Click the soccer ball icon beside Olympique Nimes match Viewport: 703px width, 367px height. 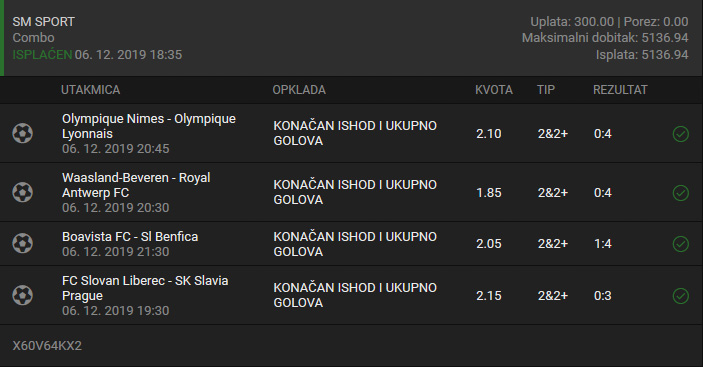coord(22,134)
